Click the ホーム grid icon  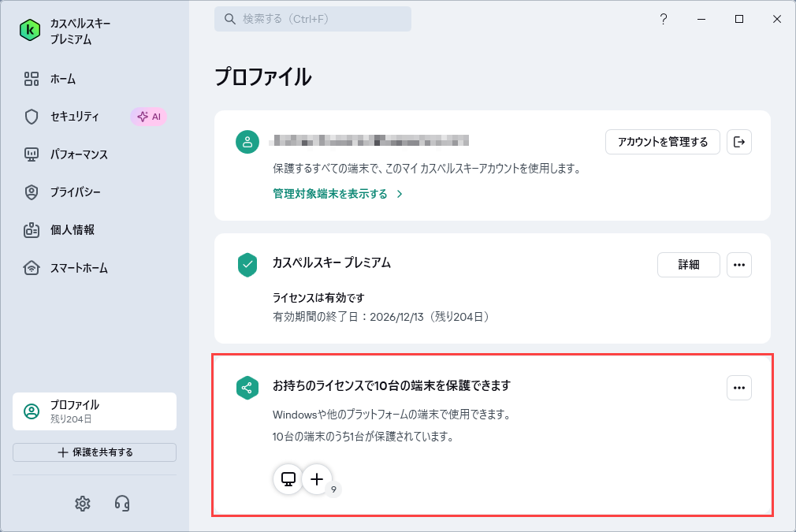coord(32,79)
